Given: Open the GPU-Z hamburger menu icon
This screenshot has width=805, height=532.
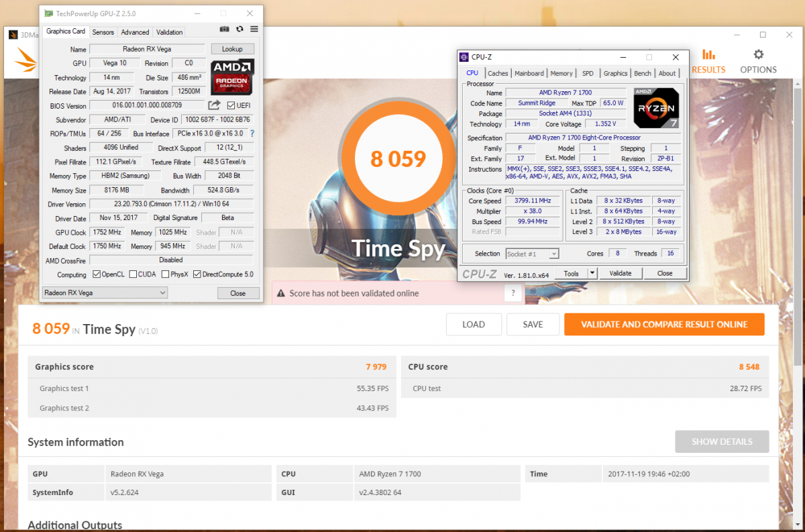Looking at the screenshot, I should click(254, 29).
